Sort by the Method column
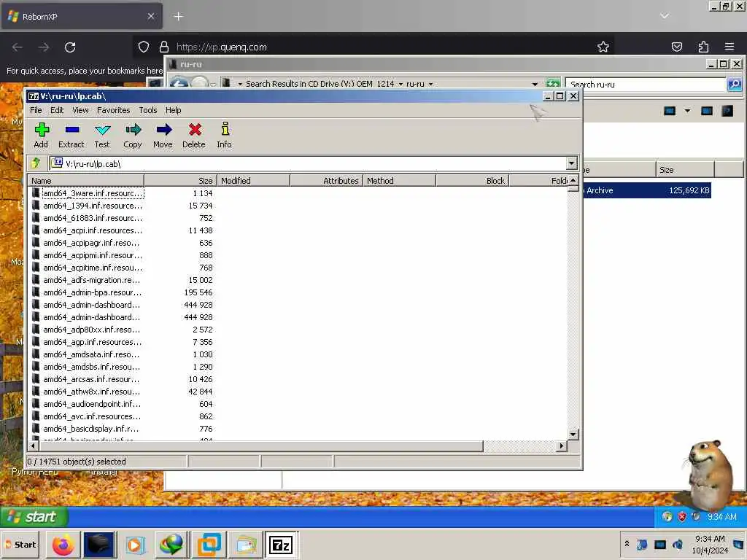This screenshot has width=747, height=560. [x=399, y=181]
